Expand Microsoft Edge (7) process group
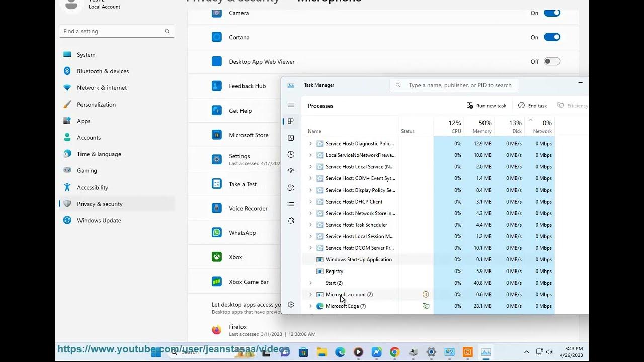 tap(310, 306)
